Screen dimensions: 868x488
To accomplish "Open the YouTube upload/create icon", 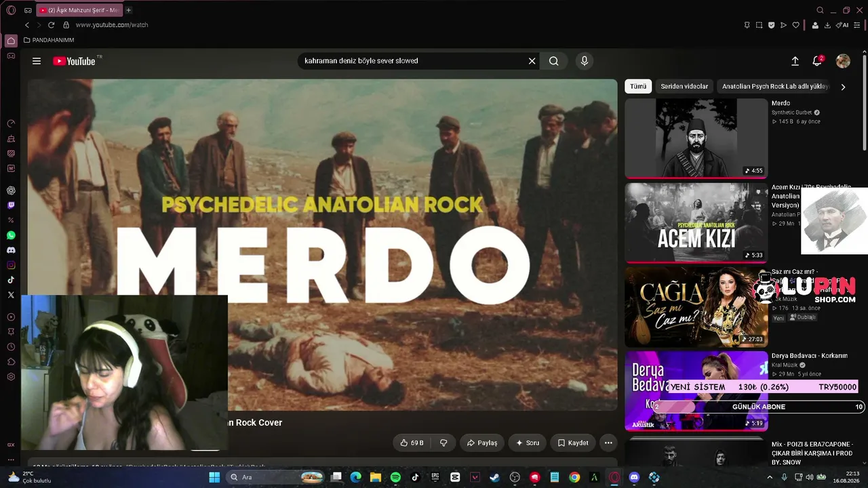I will 795,61.
